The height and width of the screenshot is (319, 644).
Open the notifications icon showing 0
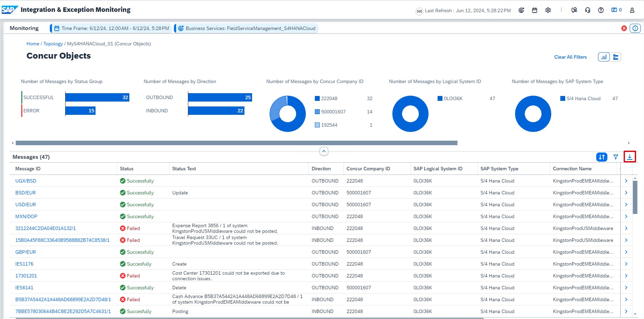point(616,10)
